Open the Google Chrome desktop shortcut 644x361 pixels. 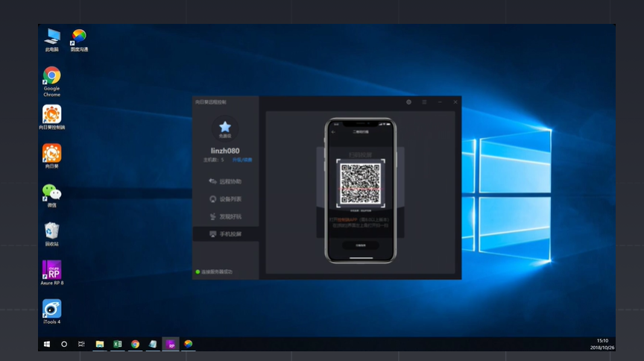tap(51, 81)
